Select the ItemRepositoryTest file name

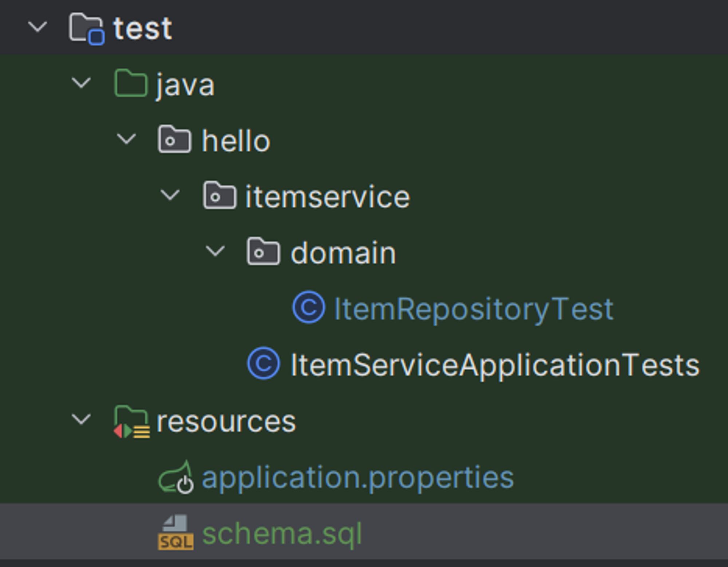coord(473,309)
